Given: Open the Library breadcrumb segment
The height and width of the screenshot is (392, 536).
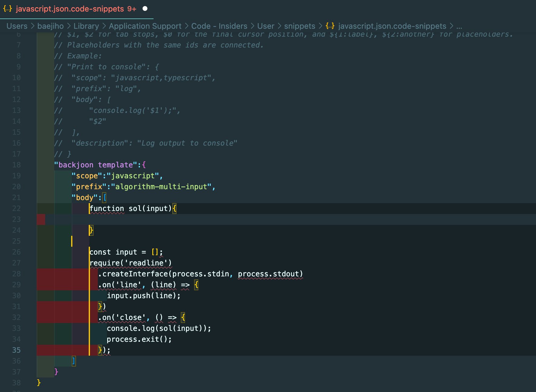Looking at the screenshot, I should (86, 26).
